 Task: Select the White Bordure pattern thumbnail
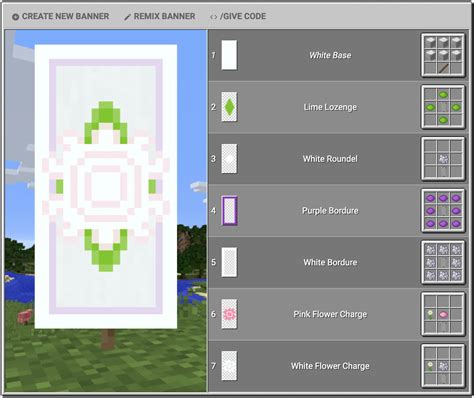tap(229, 262)
